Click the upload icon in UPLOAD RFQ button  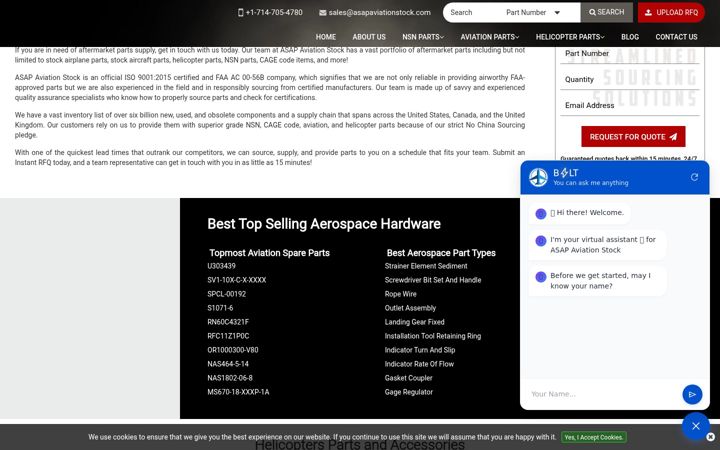[x=648, y=12]
